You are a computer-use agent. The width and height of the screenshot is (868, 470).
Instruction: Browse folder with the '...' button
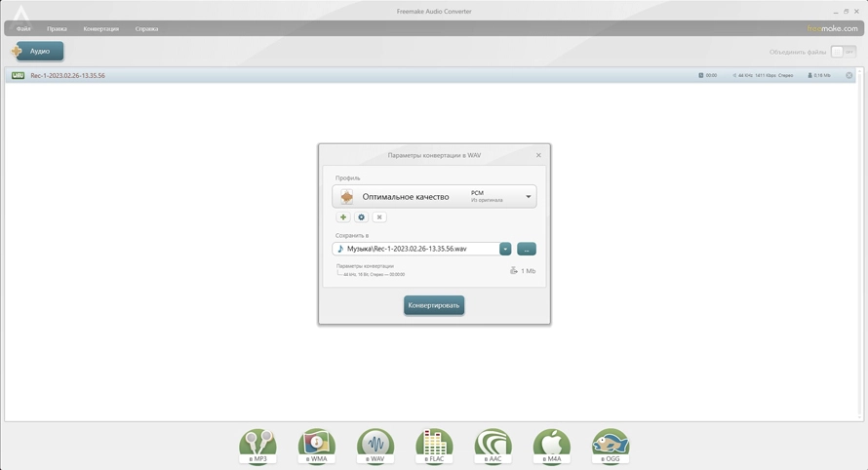coord(527,249)
